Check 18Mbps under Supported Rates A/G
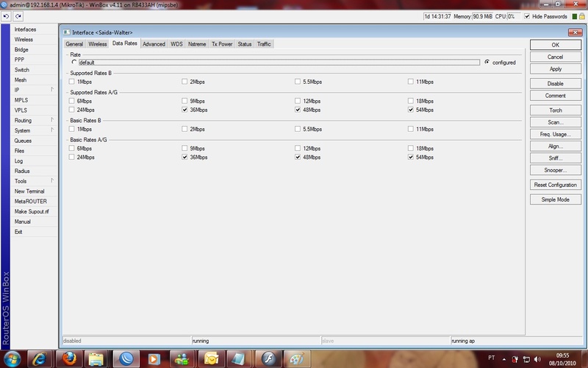Image resolution: width=588 pixels, height=368 pixels. [x=411, y=101]
